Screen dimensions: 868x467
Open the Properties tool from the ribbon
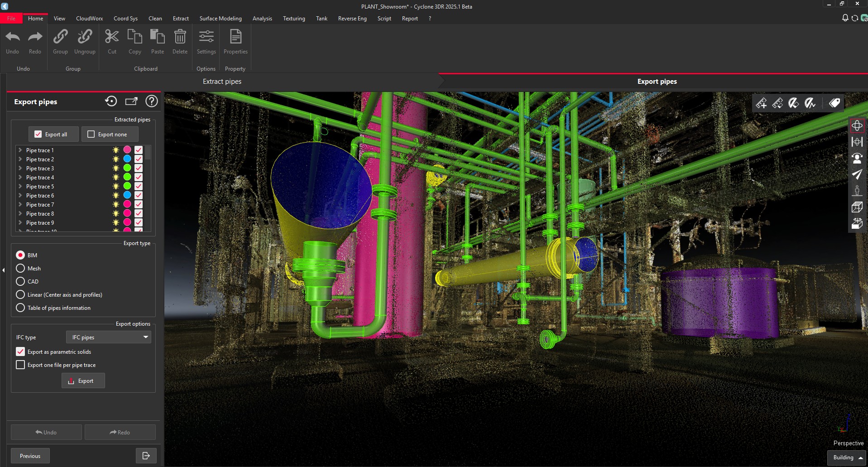pos(235,41)
